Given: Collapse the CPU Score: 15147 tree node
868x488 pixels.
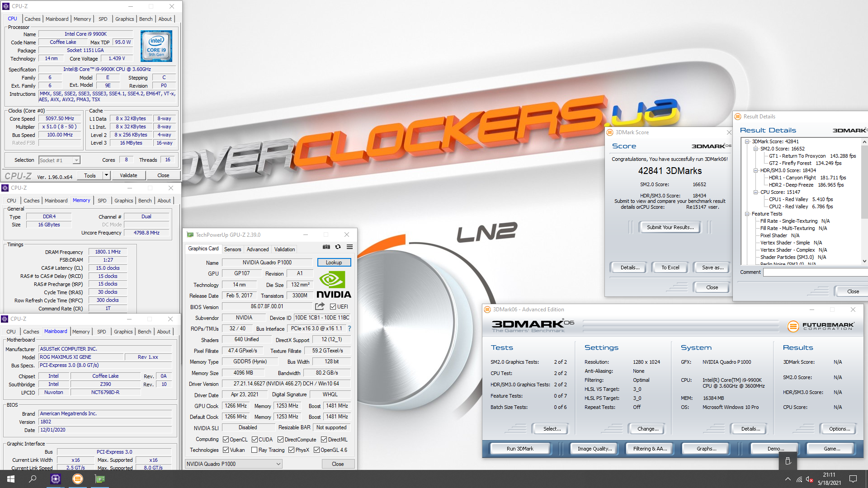Looking at the screenshot, I should click(x=755, y=192).
